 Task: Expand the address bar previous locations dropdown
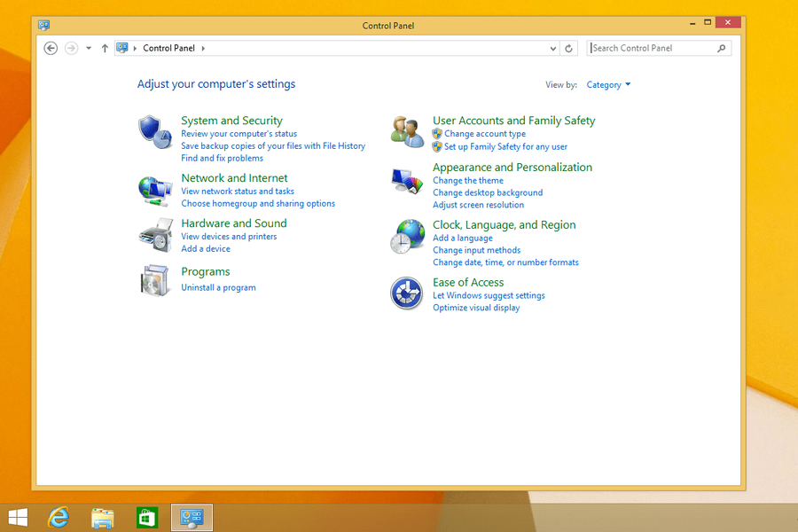(x=553, y=49)
